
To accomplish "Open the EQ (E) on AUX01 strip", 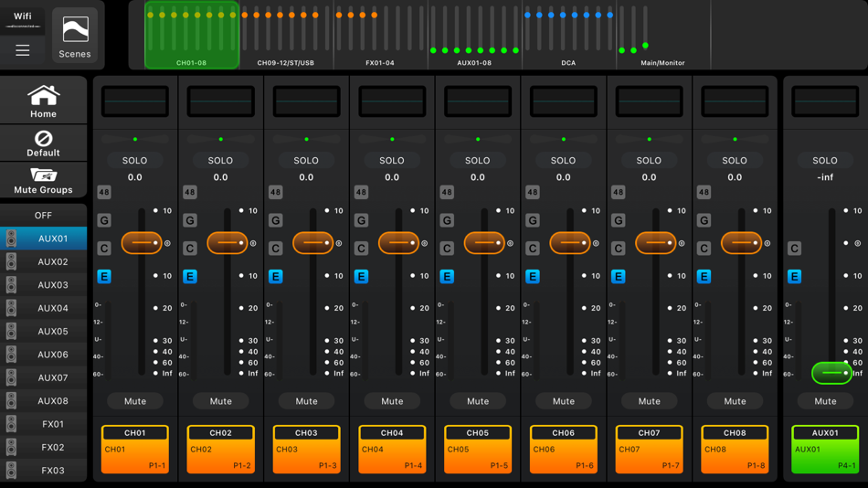I will (x=794, y=276).
